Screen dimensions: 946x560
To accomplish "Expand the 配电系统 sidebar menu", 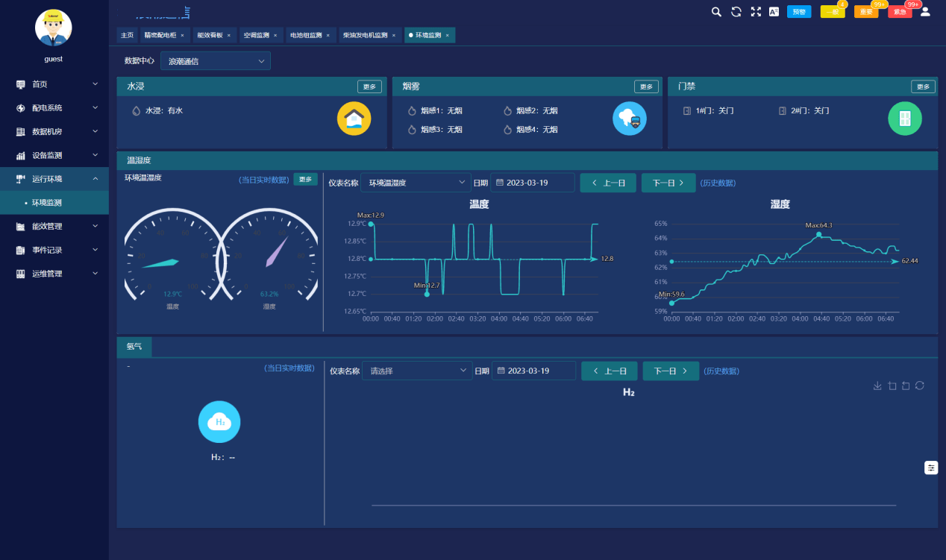I will 54,108.
